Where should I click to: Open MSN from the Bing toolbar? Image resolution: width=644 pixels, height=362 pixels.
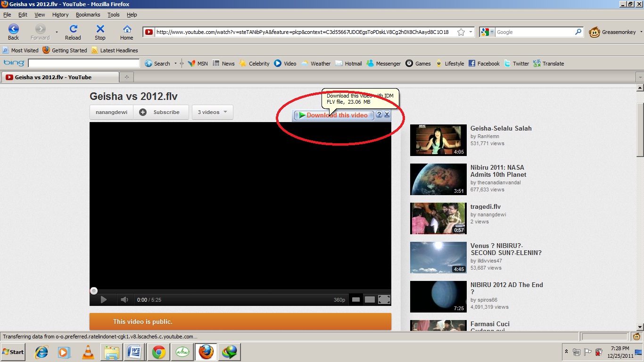(198, 63)
